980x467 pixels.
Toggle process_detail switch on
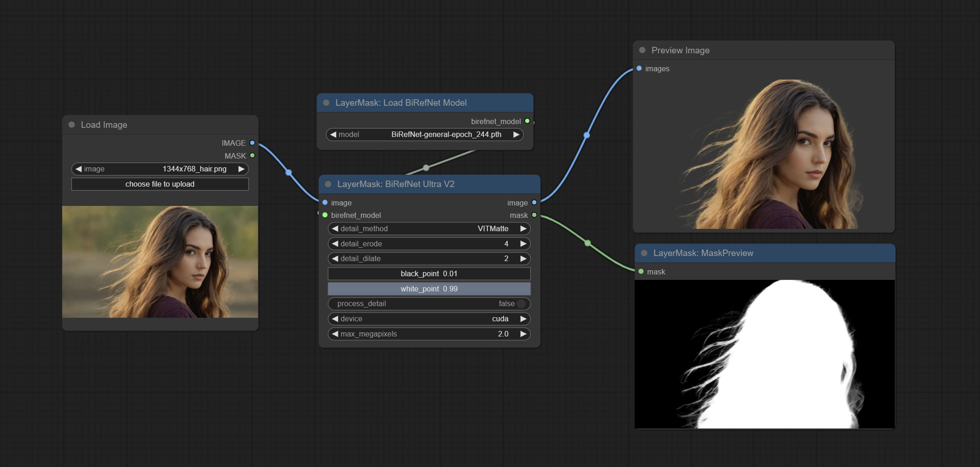(x=521, y=303)
